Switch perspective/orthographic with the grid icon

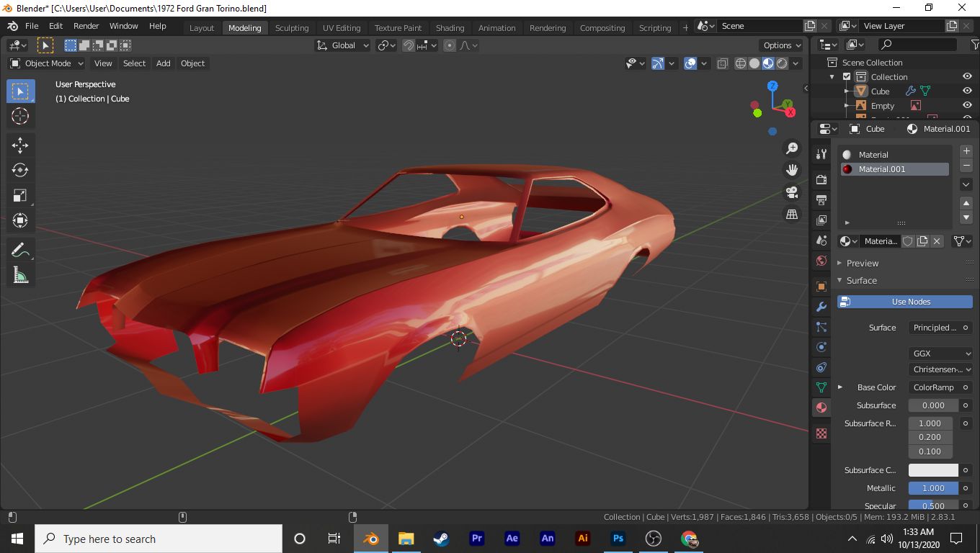[x=792, y=214]
